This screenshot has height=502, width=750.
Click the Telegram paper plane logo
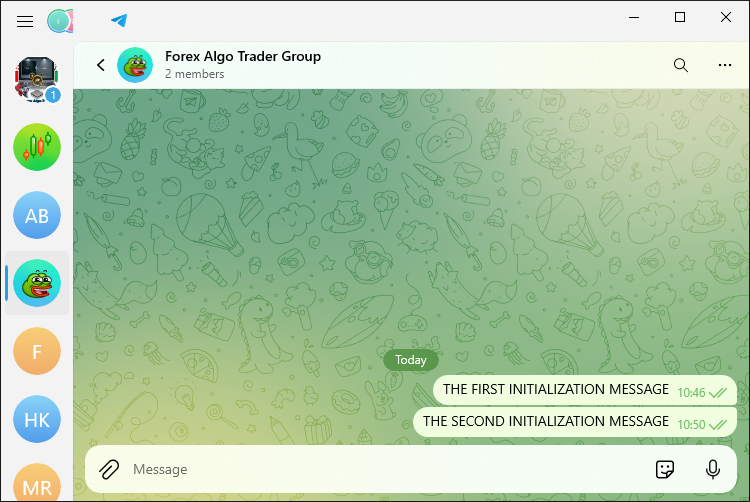(x=119, y=20)
